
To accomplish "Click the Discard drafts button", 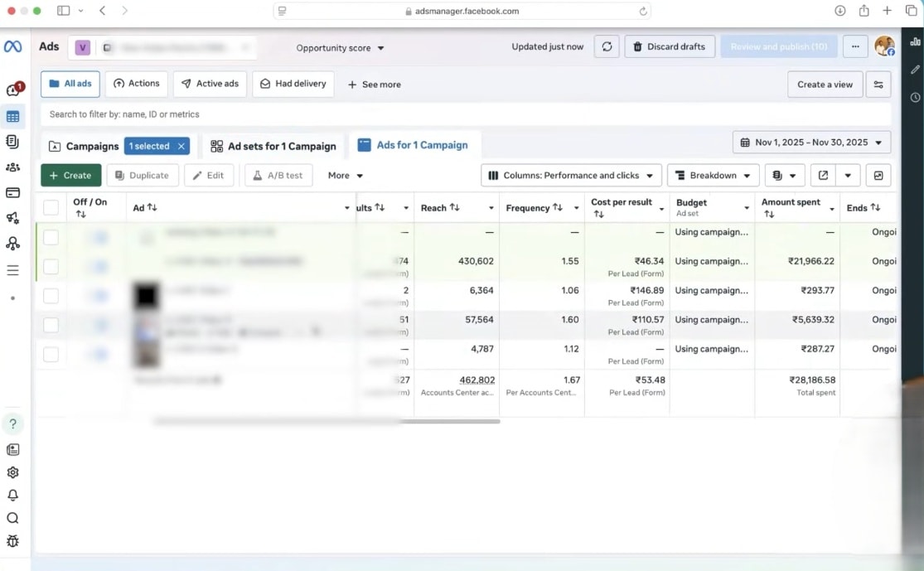I will tap(670, 47).
